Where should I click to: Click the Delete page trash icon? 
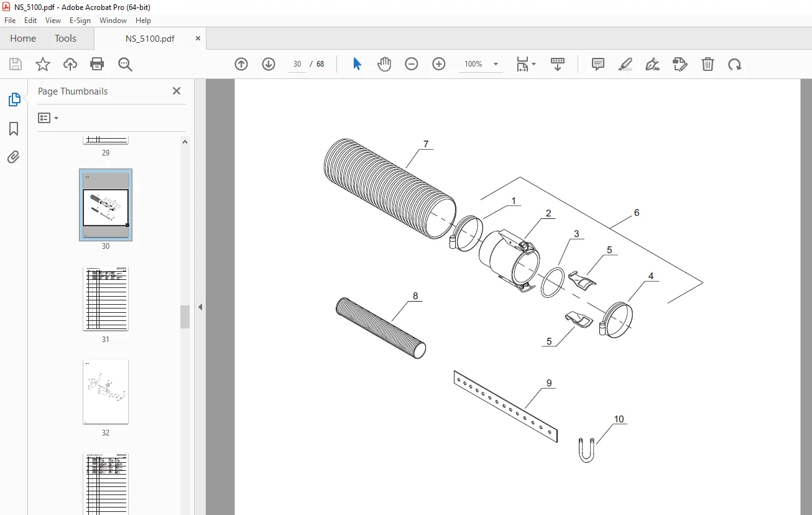click(708, 64)
